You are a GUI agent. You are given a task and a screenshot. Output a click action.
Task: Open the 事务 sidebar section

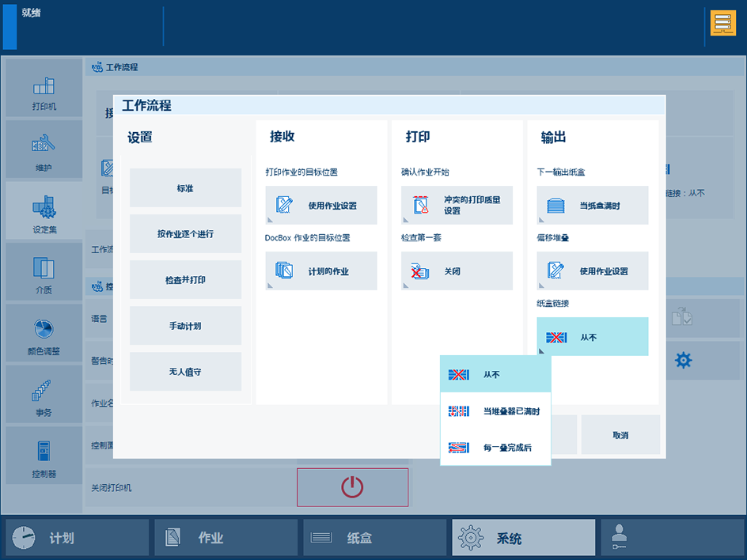click(x=44, y=394)
